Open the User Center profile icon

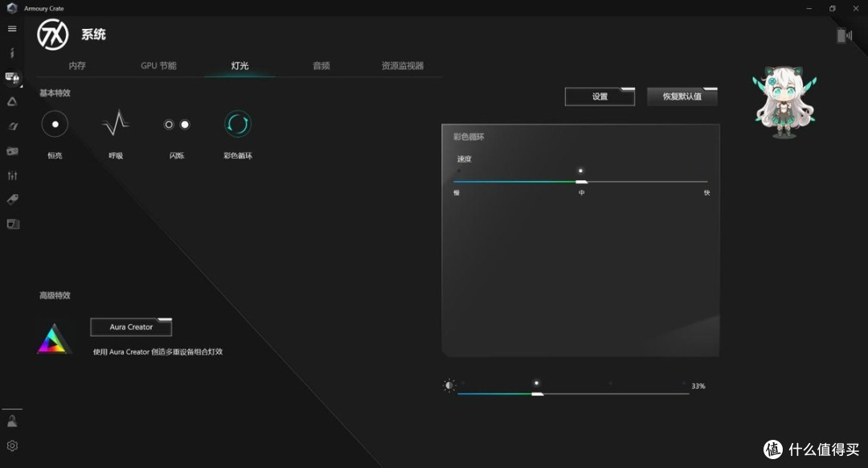12,421
